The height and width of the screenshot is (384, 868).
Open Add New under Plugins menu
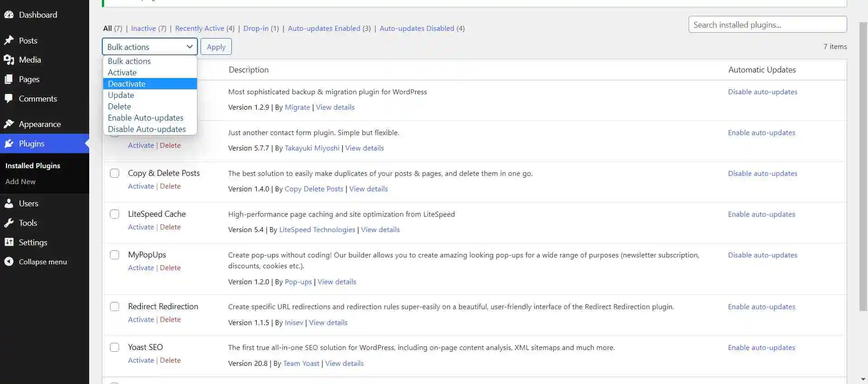20,181
